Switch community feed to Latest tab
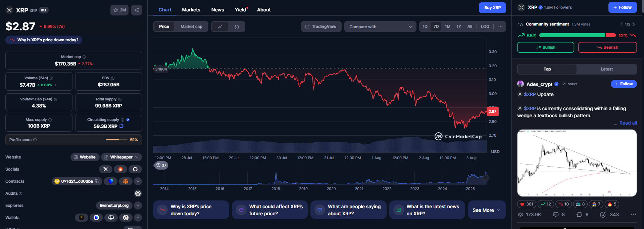 click(x=606, y=69)
